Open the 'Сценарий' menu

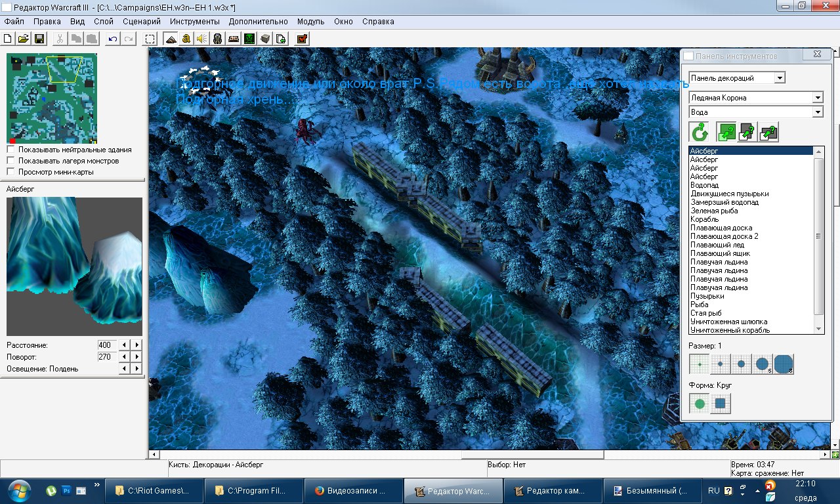(x=142, y=22)
